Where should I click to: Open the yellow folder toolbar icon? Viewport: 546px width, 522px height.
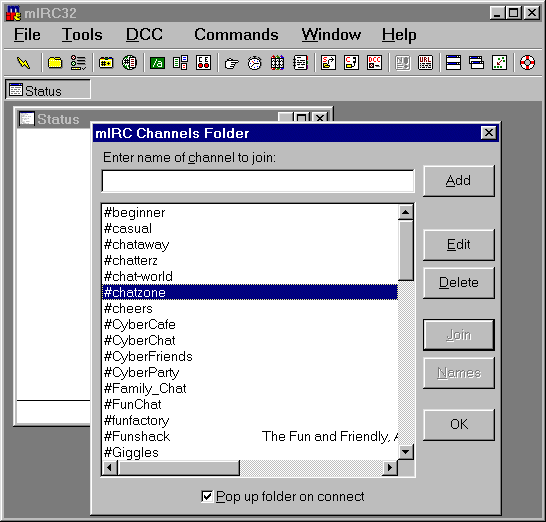coord(55,63)
